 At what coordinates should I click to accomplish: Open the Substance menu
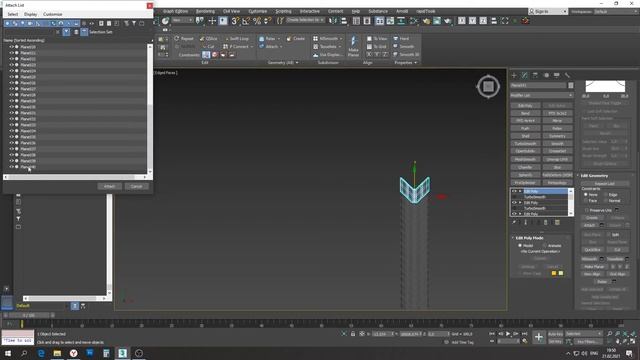(x=378, y=11)
